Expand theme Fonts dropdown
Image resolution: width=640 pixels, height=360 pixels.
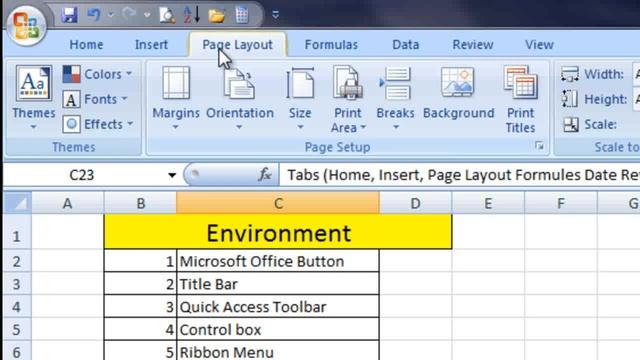[x=95, y=99]
